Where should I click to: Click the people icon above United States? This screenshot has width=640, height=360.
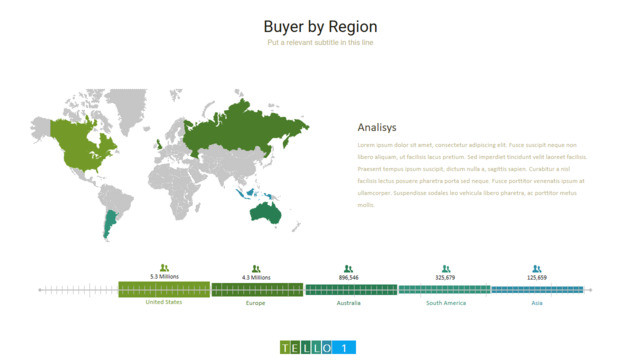click(164, 268)
